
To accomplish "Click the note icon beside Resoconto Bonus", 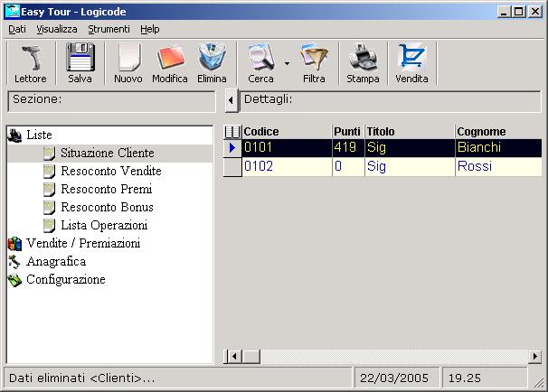I will tap(49, 208).
